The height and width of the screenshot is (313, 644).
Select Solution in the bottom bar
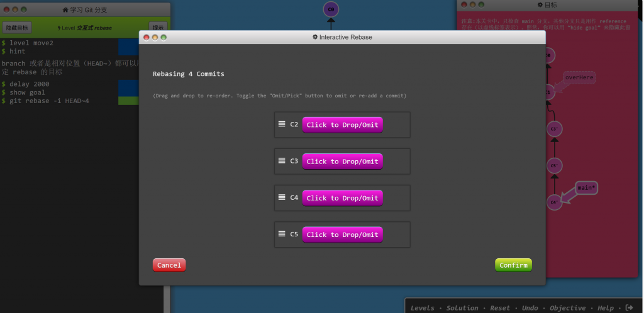462,308
